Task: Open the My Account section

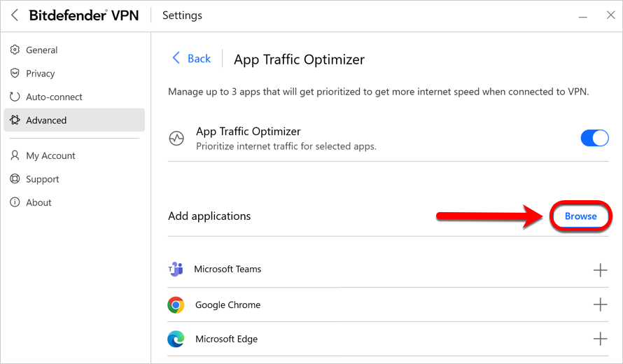Action: (74, 155)
